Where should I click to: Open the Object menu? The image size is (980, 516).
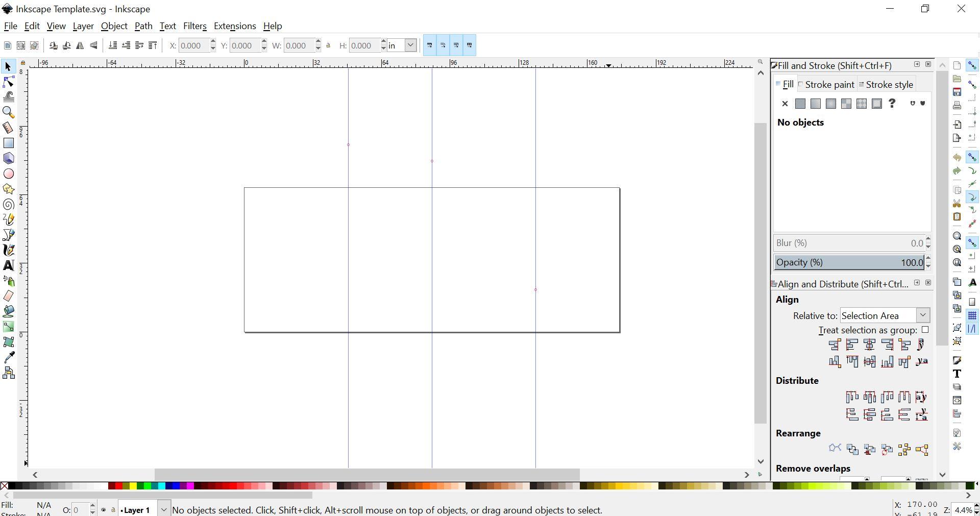point(114,26)
